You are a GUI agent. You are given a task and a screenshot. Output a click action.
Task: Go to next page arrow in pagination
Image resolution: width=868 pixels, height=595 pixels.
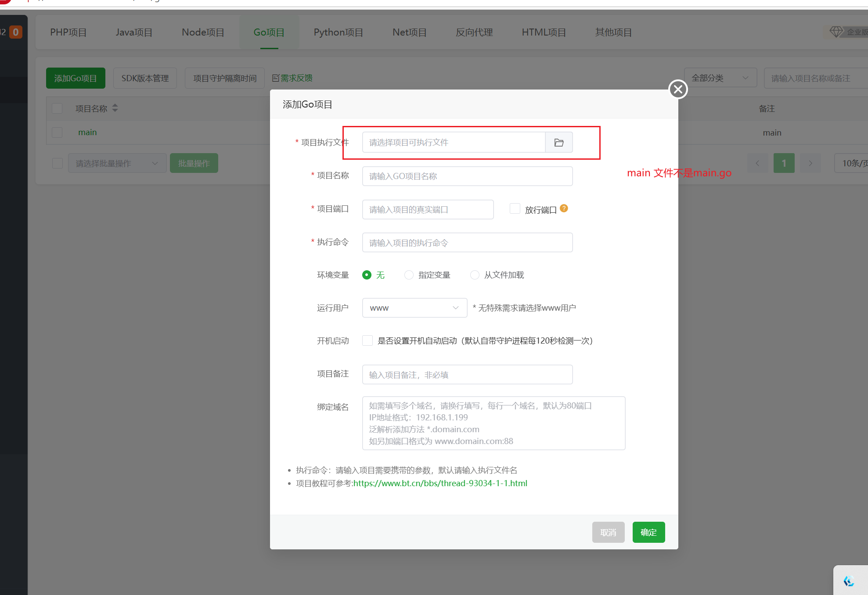tap(810, 163)
